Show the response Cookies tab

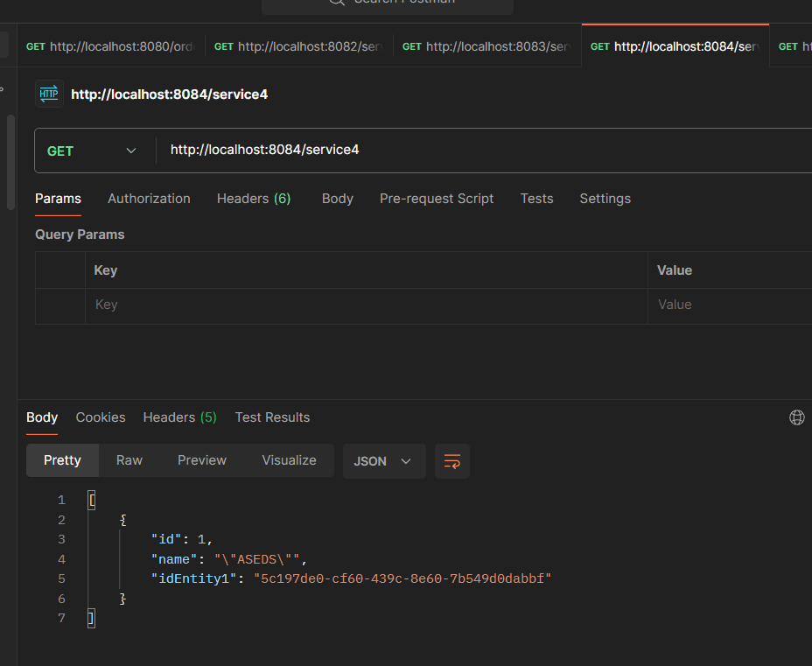(101, 417)
